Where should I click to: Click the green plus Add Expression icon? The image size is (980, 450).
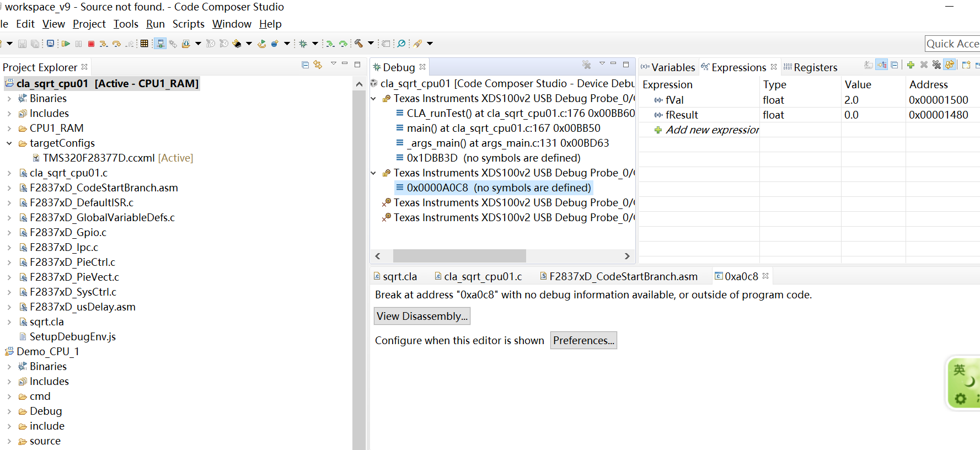[911, 65]
